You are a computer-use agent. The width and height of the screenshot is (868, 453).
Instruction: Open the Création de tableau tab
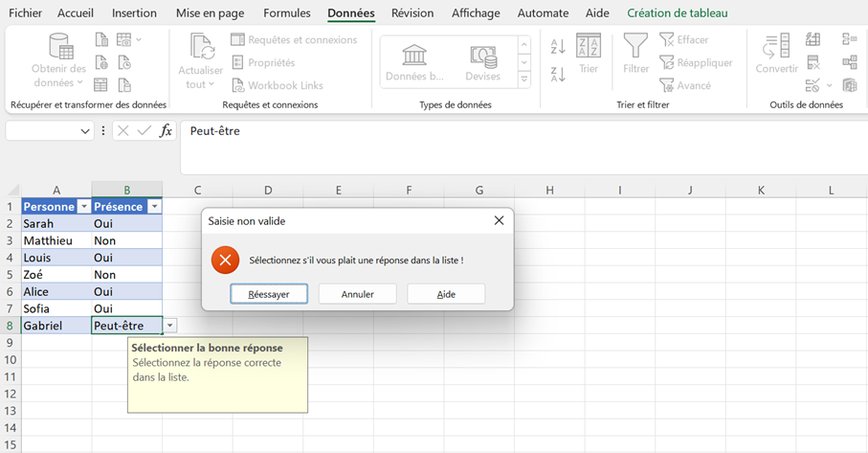[x=677, y=12]
